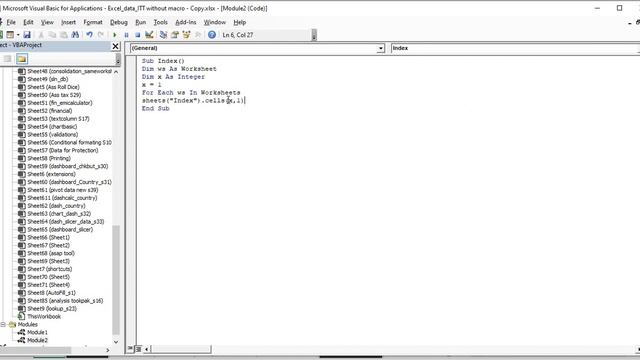The height and width of the screenshot is (360, 640).
Task: Open the Object Browser icon
Action: (187, 35)
